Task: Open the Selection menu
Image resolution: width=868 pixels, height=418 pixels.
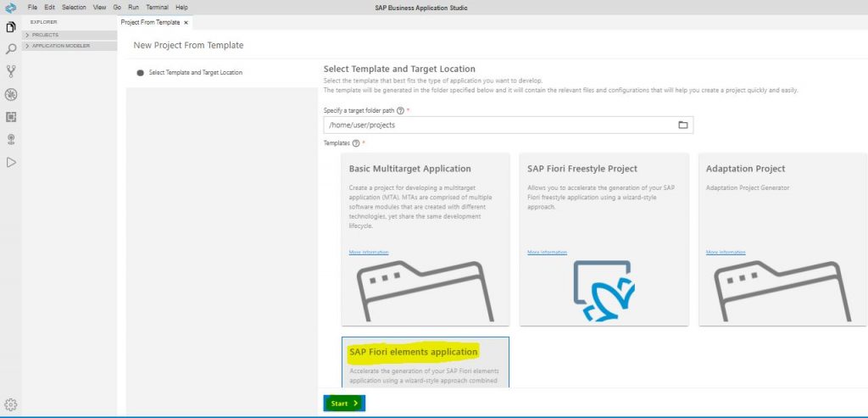Action: coord(74,7)
